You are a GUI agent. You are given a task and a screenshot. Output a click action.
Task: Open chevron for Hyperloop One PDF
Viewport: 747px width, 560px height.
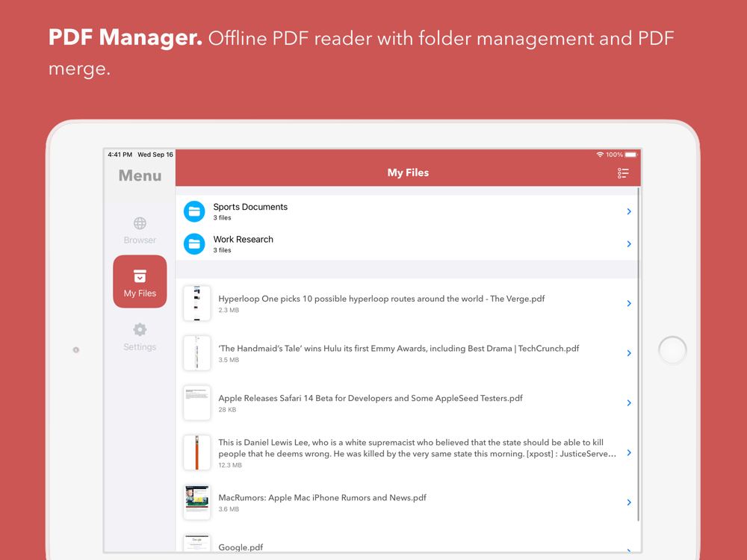[x=629, y=303]
